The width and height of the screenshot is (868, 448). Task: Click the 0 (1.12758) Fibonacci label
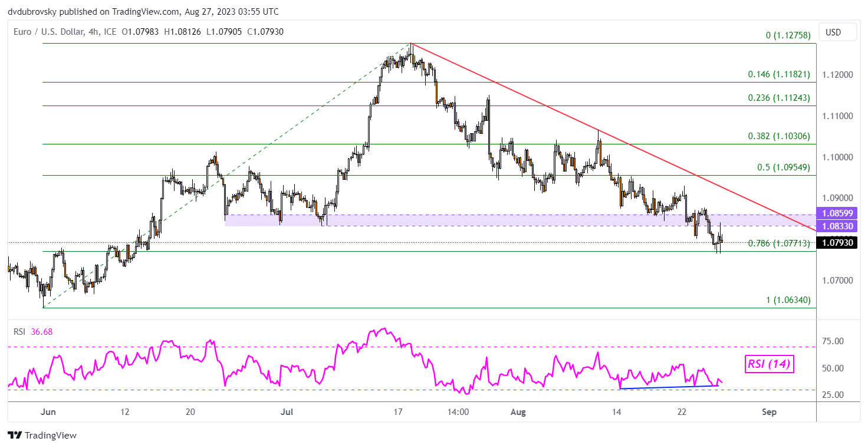pyautogui.click(x=788, y=35)
